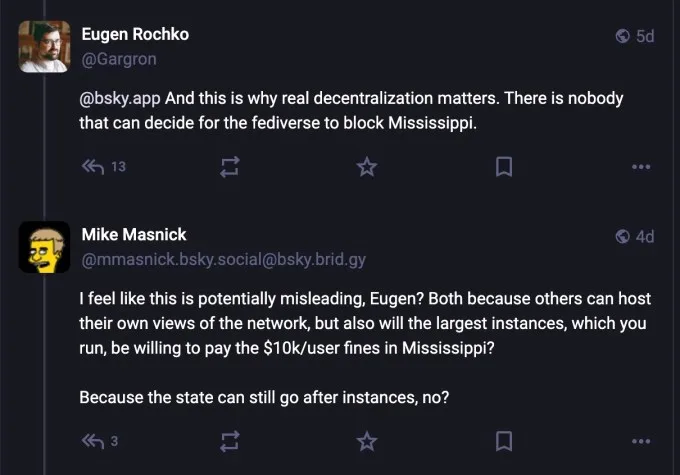Open Eugen Rochko's display name profile
The width and height of the screenshot is (680, 475).
click(x=134, y=34)
